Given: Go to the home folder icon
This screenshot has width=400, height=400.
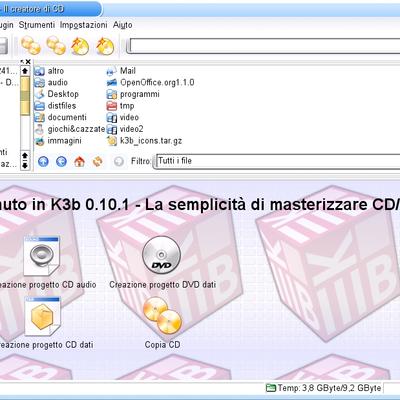Looking at the screenshot, I should pos(79,162).
